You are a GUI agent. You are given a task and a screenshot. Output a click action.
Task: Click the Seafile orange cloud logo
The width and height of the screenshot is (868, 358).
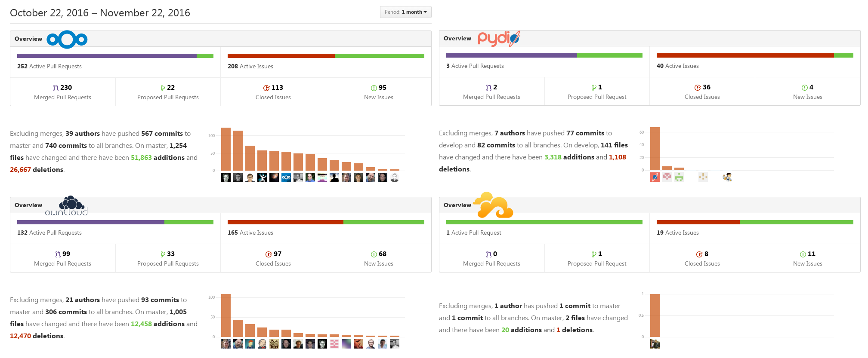coord(493,205)
